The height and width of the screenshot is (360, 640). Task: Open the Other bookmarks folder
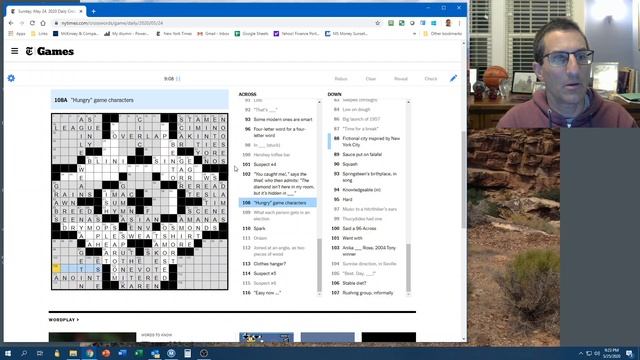point(442,34)
